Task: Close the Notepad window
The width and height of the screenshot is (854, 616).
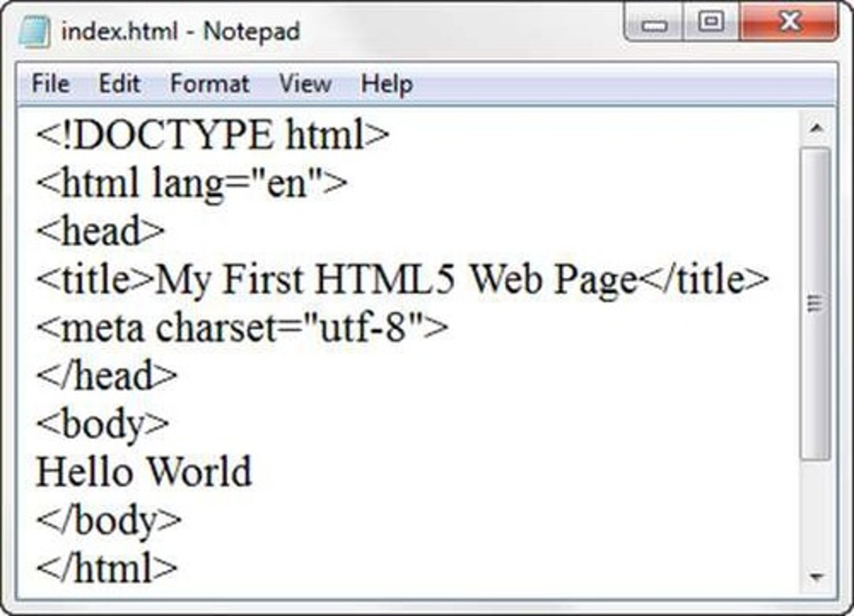Action: [789, 23]
